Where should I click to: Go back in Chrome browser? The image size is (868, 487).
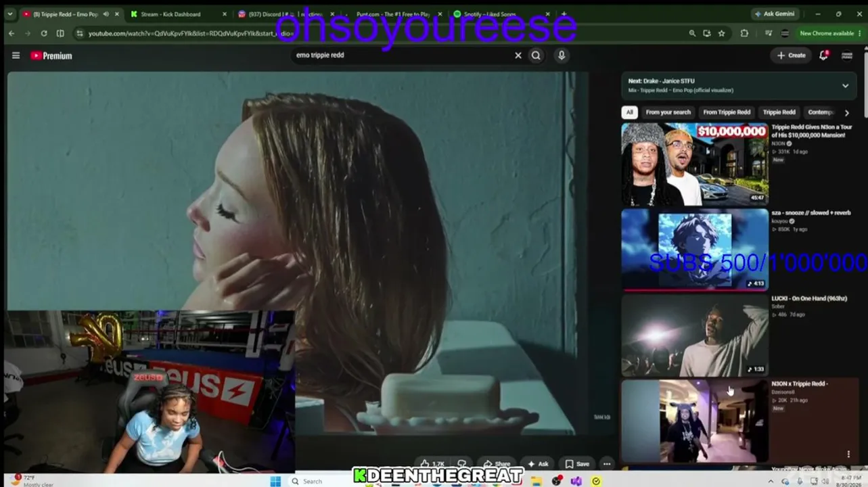click(x=12, y=33)
